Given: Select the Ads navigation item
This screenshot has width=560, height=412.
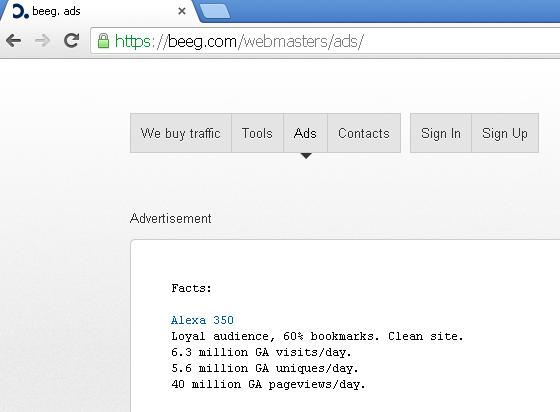Looking at the screenshot, I should pyautogui.click(x=305, y=133).
